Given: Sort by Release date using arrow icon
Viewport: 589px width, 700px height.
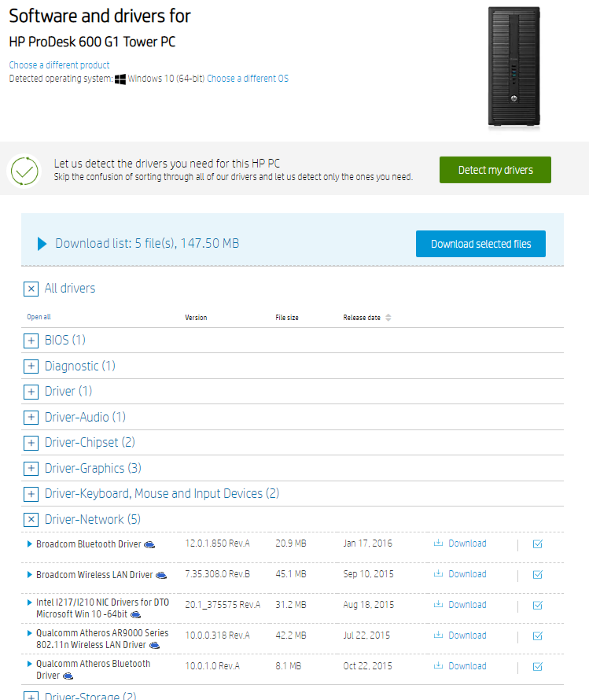Looking at the screenshot, I should [x=388, y=318].
